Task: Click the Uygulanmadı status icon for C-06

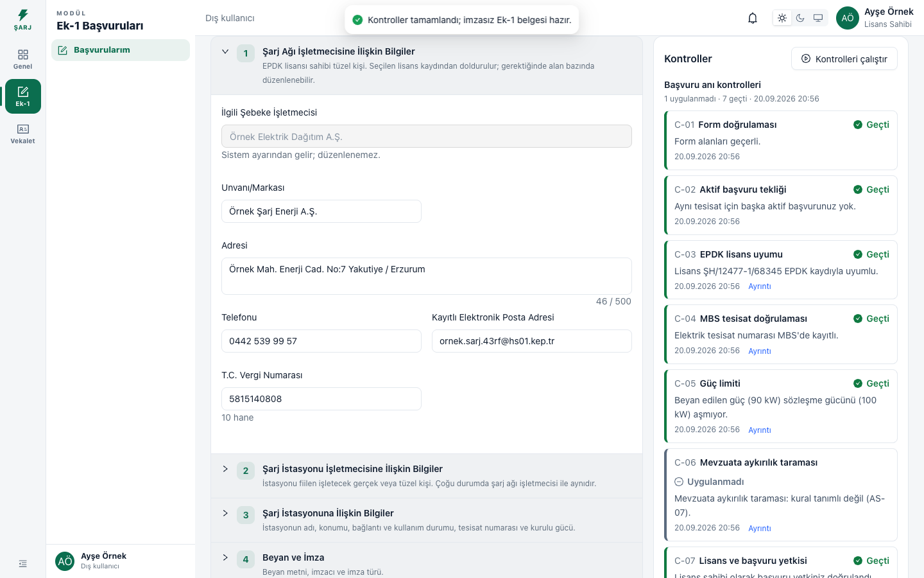Action: coord(679,482)
